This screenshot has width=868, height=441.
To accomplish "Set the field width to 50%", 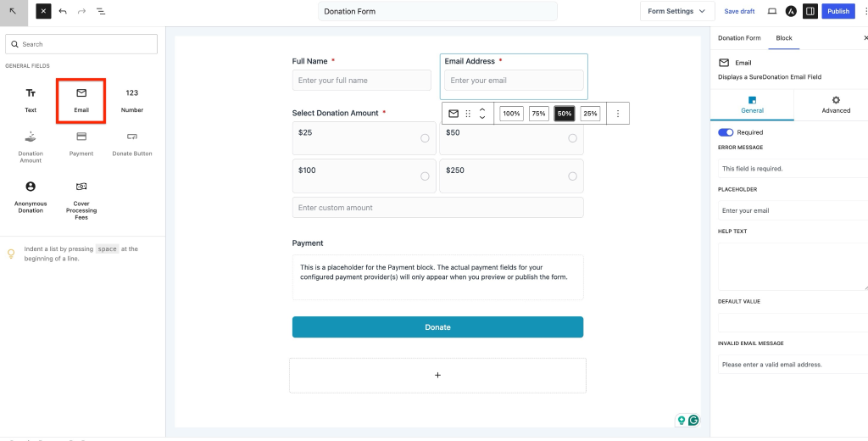I will [x=564, y=114].
